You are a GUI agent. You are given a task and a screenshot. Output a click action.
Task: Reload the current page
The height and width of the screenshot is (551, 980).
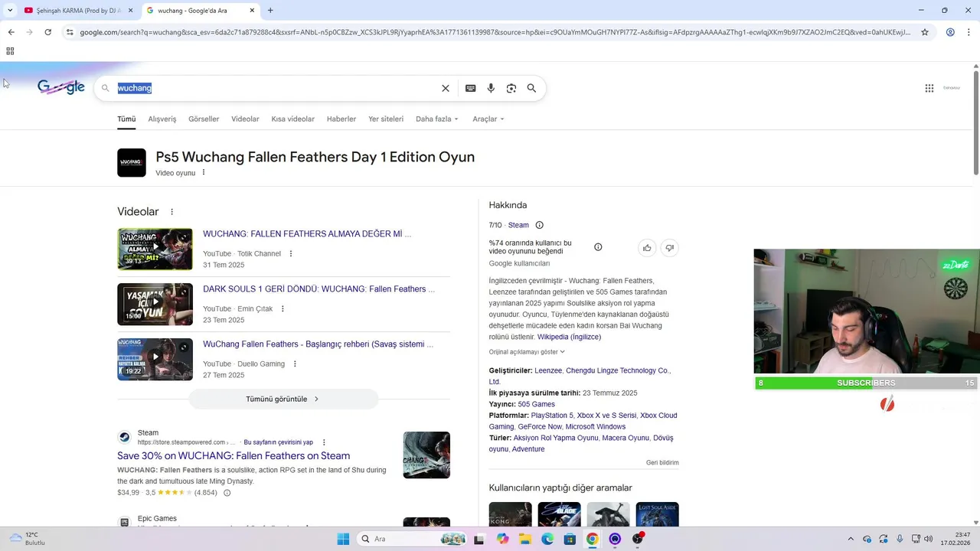coord(47,32)
